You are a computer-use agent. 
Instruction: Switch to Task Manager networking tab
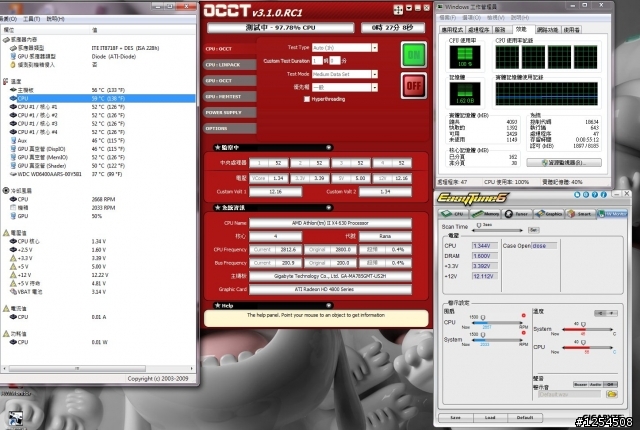pyautogui.click(x=547, y=30)
